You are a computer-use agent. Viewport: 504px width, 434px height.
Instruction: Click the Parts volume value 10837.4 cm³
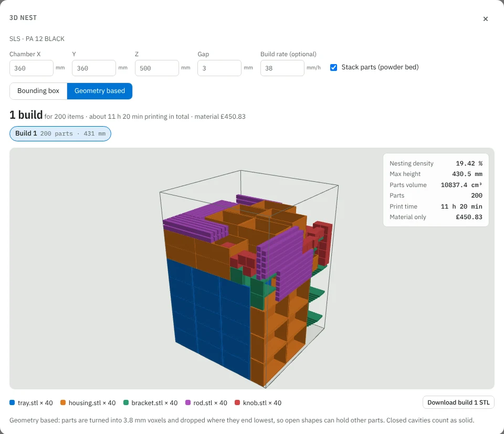(461, 185)
